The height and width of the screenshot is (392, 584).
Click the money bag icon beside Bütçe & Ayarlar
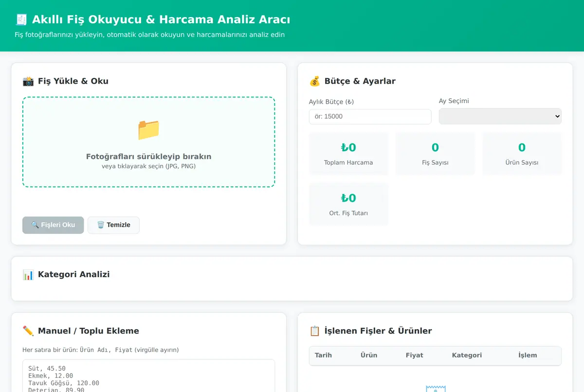click(315, 81)
